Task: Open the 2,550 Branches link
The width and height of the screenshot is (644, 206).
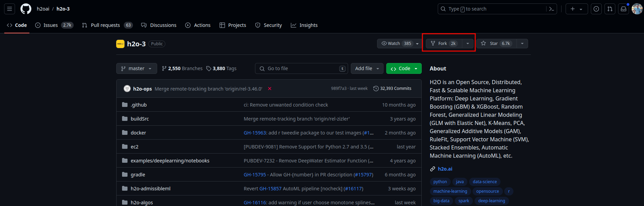Action: tap(182, 68)
